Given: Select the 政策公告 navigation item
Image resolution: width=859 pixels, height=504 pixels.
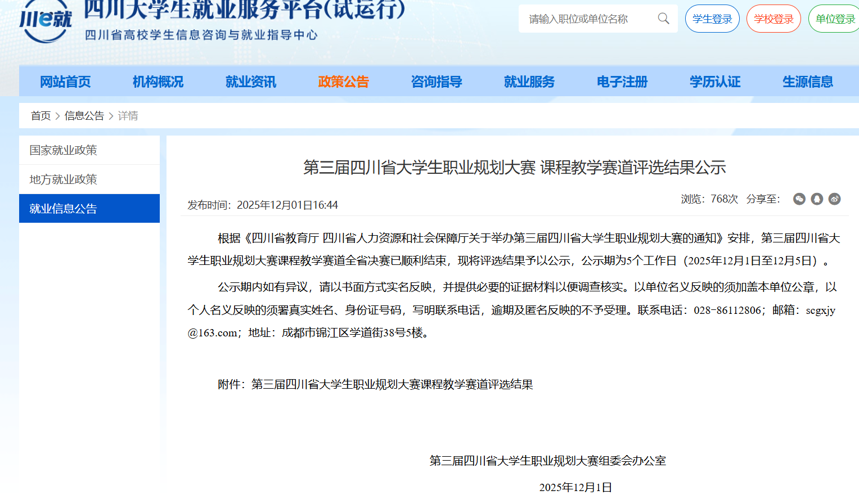Looking at the screenshot, I should click(344, 82).
